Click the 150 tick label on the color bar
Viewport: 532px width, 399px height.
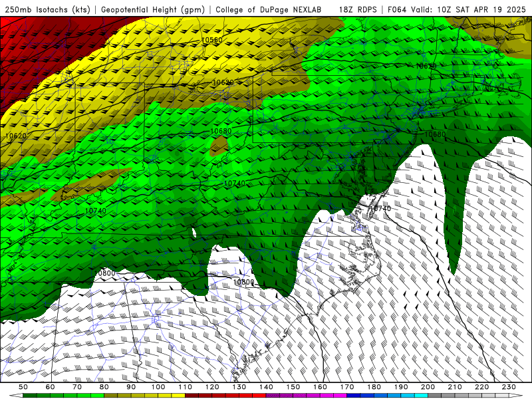click(x=293, y=387)
